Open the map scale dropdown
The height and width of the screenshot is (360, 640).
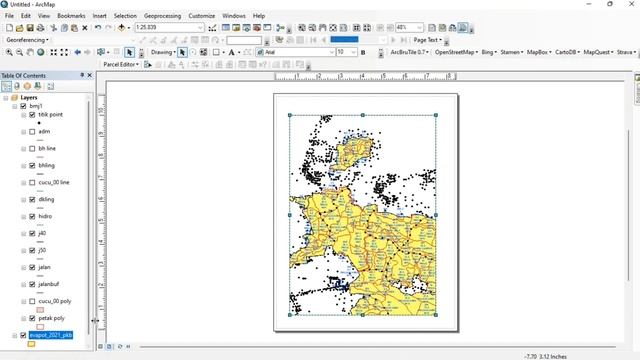point(200,28)
